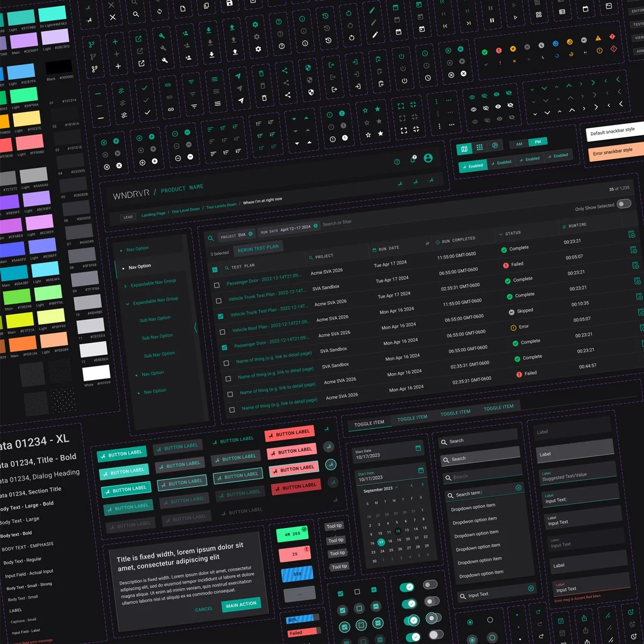The height and width of the screenshot is (644, 644).
Task: Go to Landing Page breadcrumb
Action: (153, 214)
